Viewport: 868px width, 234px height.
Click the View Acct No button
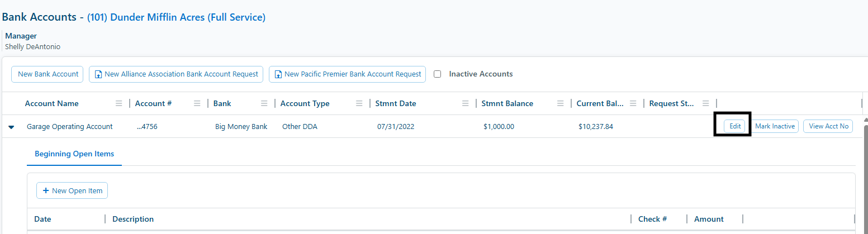pos(828,126)
